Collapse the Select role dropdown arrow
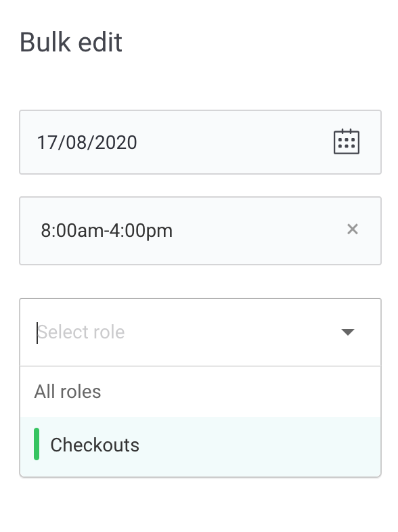The image size is (398, 532). [x=348, y=332]
